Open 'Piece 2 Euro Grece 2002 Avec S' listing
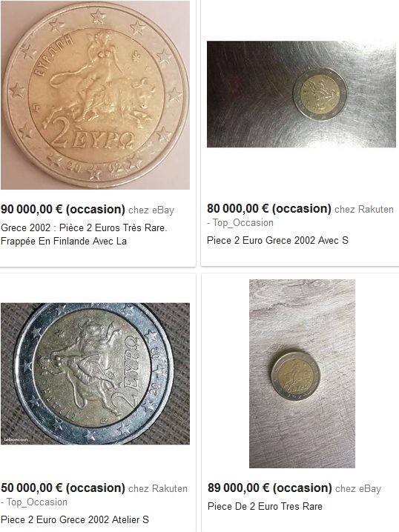The height and width of the screenshot is (532, 399). [277, 240]
